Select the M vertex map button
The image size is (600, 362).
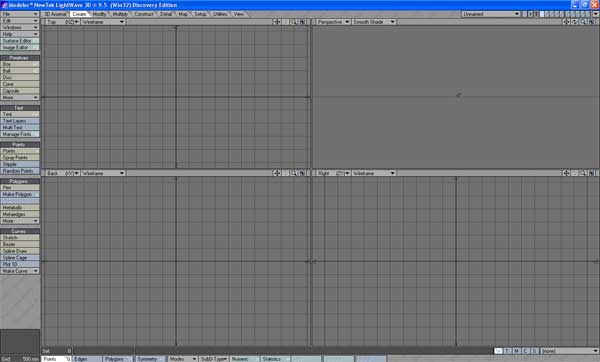coord(517,351)
